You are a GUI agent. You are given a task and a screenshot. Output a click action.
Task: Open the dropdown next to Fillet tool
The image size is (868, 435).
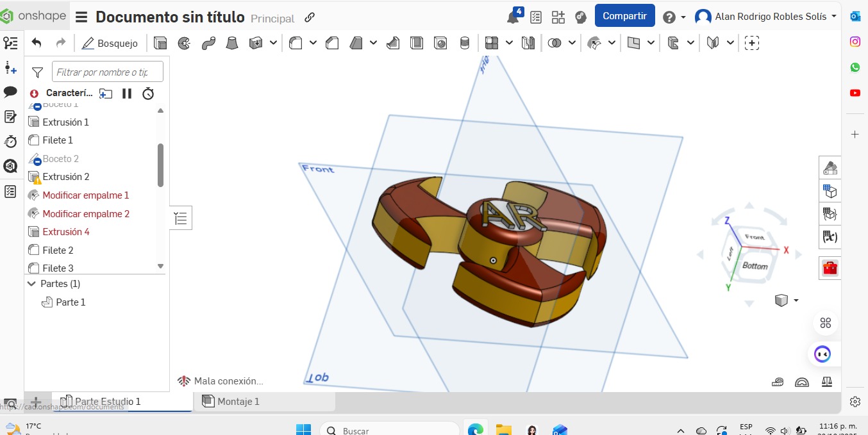[x=313, y=43]
